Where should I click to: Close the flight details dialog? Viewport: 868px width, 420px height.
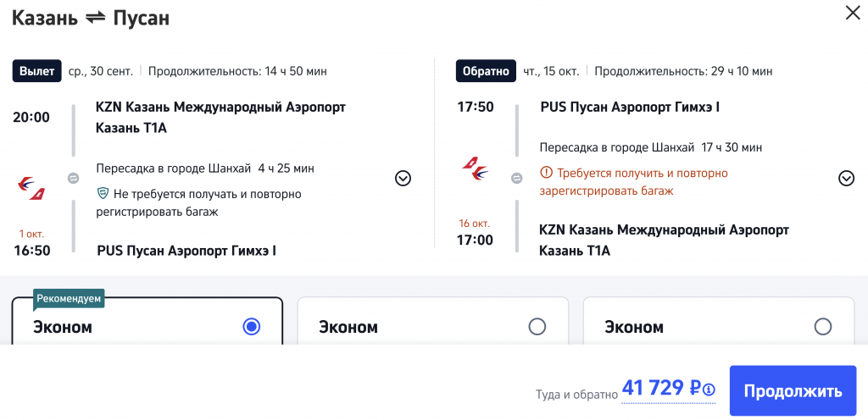pyautogui.click(x=851, y=12)
